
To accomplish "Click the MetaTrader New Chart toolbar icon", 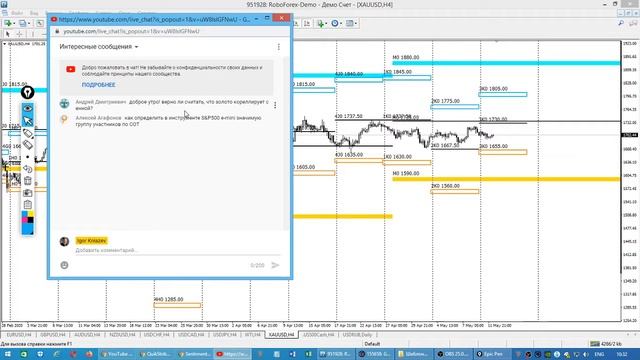I will [8, 23].
